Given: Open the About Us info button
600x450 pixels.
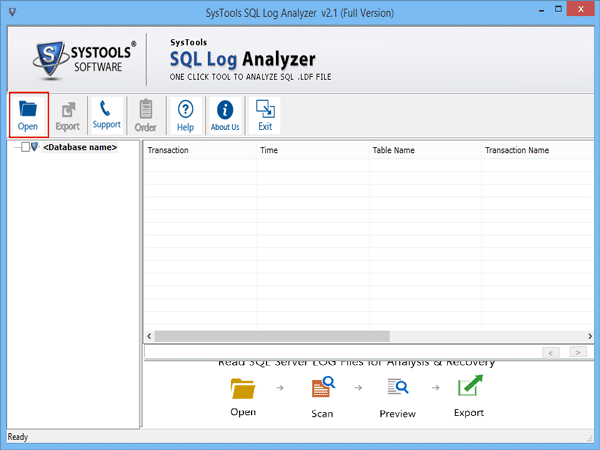Looking at the screenshot, I should pyautogui.click(x=225, y=116).
